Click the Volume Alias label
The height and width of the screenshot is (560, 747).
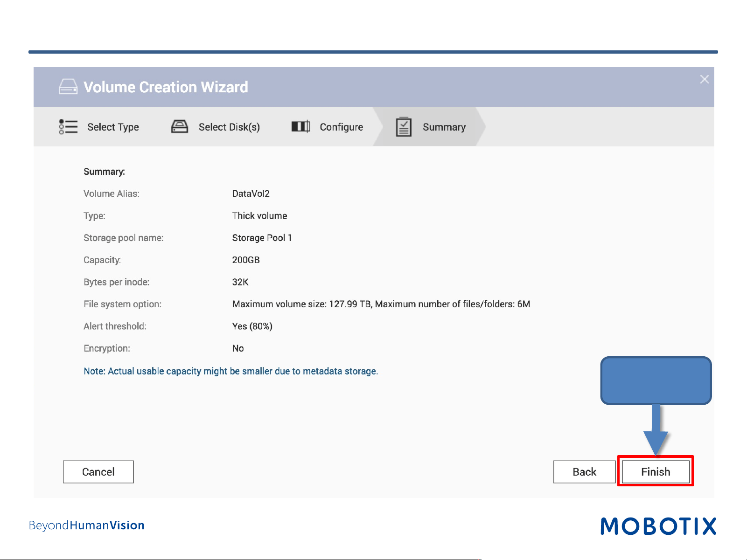pos(112,194)
